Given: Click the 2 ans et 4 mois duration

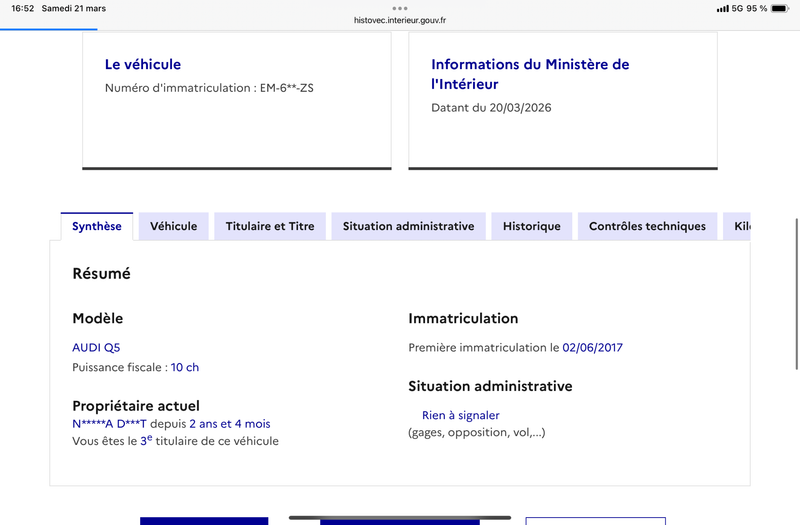Looking at the screenshot, I should click(x=229, y=424).
